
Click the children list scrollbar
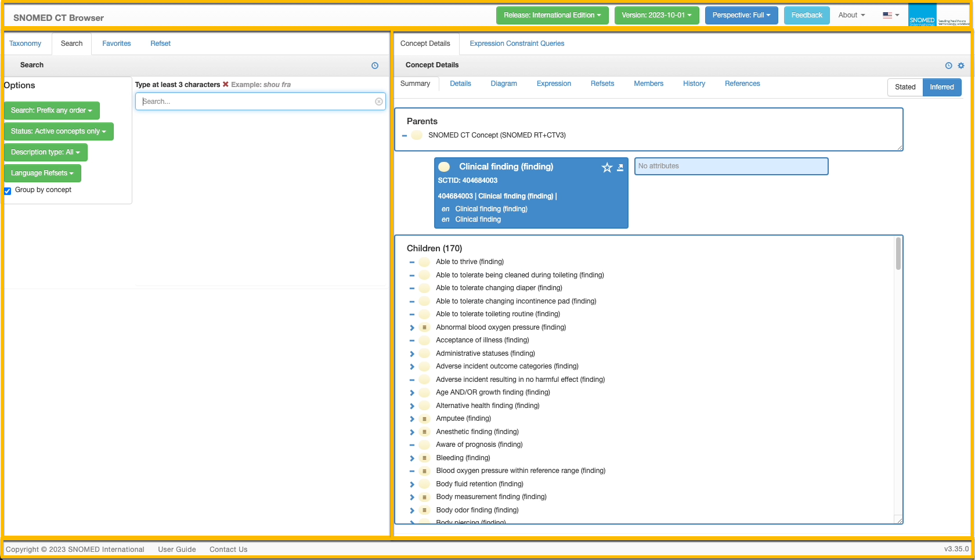click(x=898, y=254)
